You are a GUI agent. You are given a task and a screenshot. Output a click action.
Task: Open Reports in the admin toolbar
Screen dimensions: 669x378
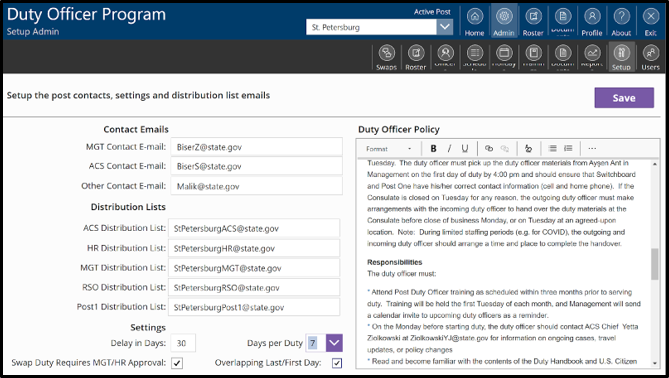(592, 57)
